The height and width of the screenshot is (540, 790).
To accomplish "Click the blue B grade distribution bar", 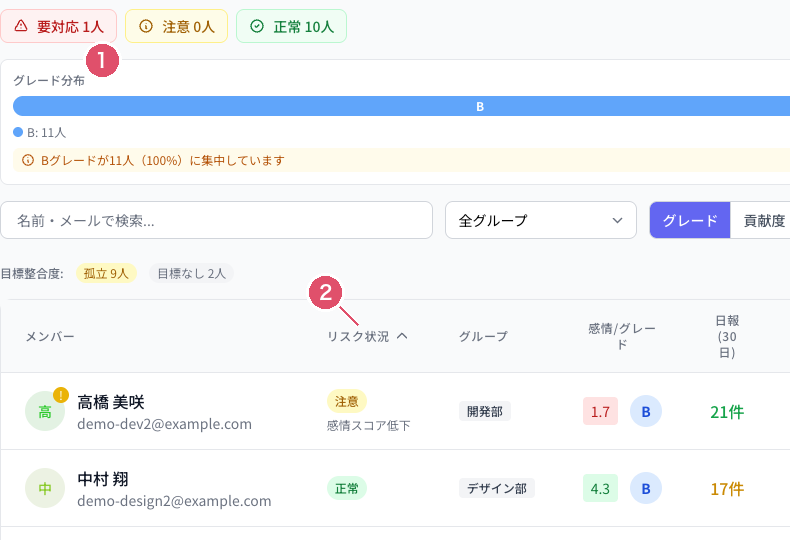I will pyautogui.click(x=401, y=106).
